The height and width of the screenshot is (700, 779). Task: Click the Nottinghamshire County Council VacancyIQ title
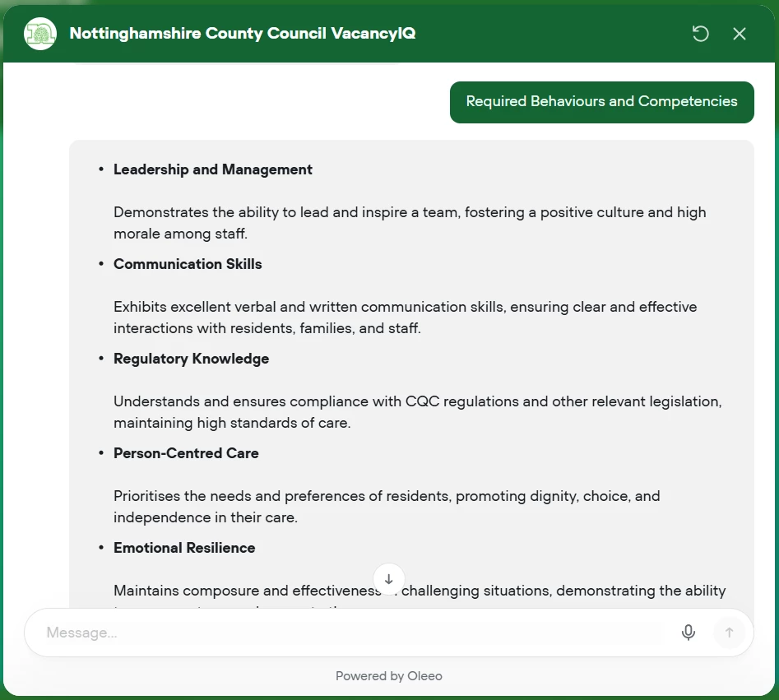click(243, 33)
